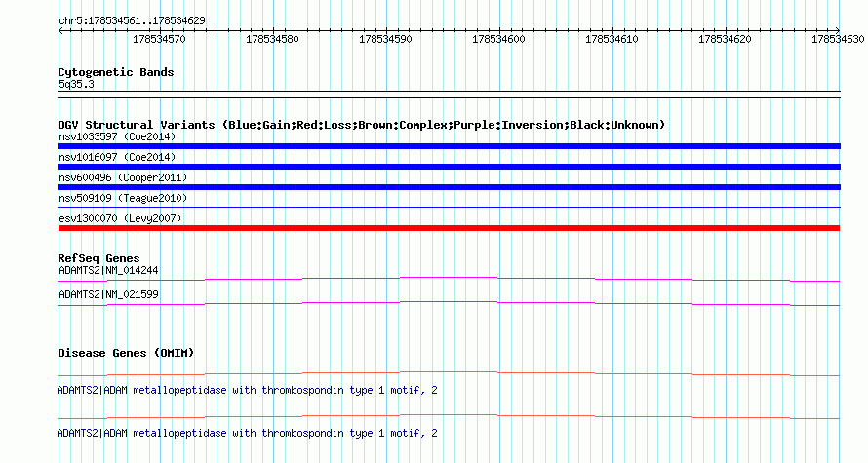The image size is (868, 463).
Task: Open variant nsv1016097 (Coe2014) label
Action: (117, 157)
